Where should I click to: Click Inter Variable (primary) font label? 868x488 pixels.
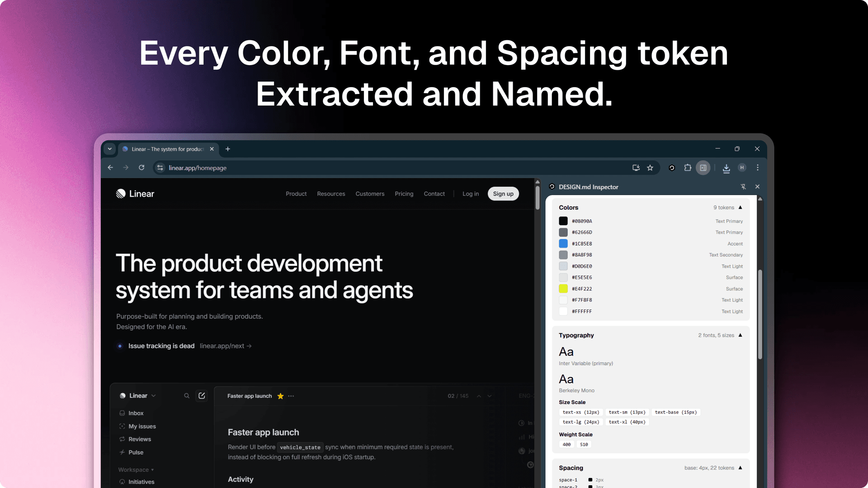(586, 363)
